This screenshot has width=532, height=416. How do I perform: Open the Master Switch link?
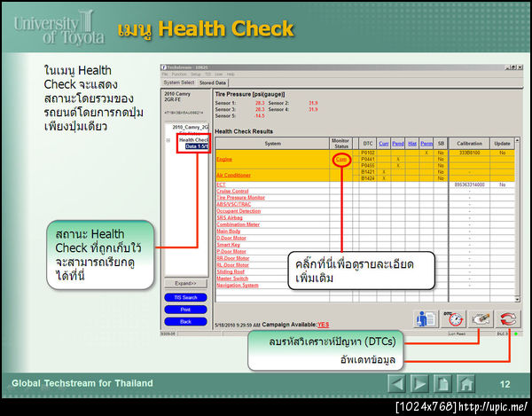click(232, 279)
